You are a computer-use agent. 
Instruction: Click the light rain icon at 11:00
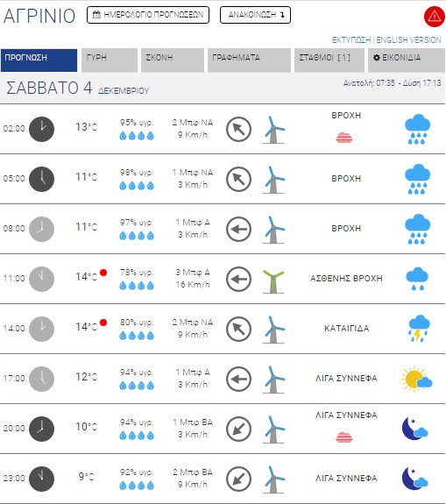tap(417, 279)
